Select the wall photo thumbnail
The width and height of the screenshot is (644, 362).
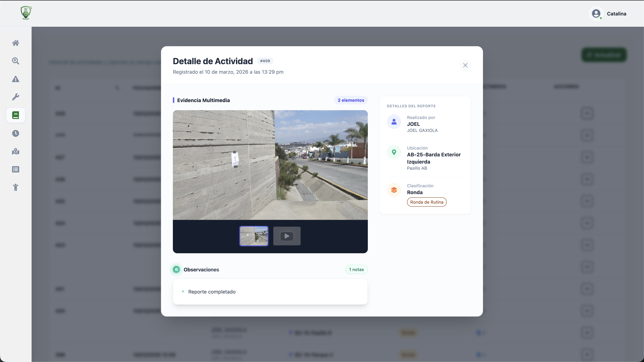[x=254, y=236]
